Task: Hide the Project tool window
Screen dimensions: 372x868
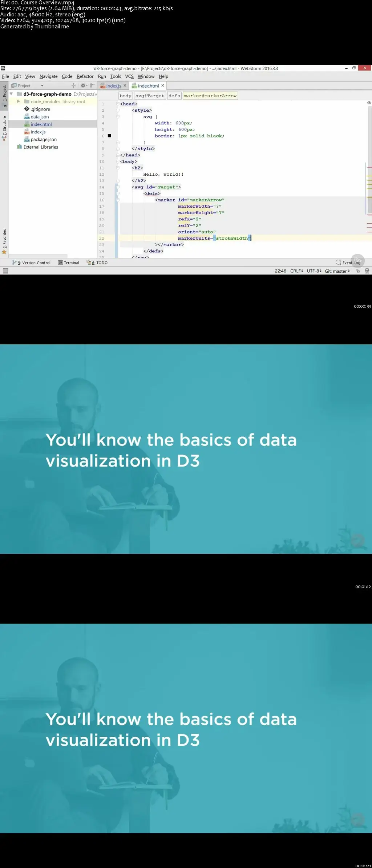Action: [93, 85]
